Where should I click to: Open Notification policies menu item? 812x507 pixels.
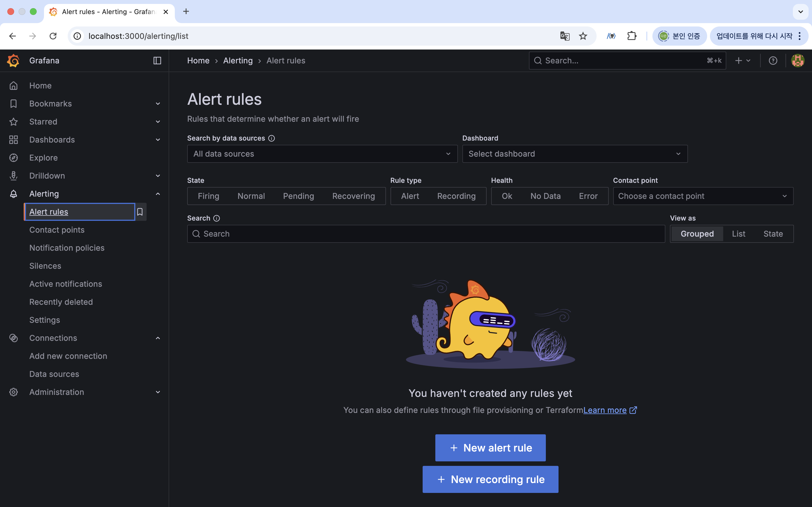tap(67, 248)
